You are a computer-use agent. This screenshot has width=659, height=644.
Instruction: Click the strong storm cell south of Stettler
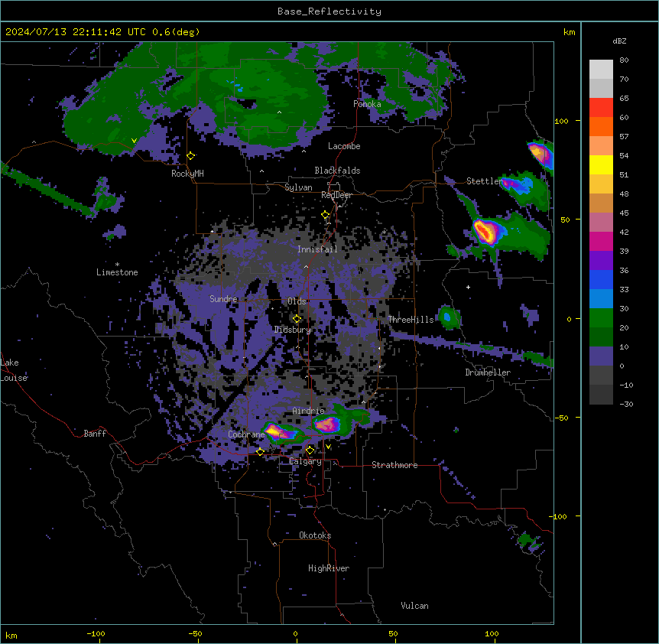pos(486,231)
